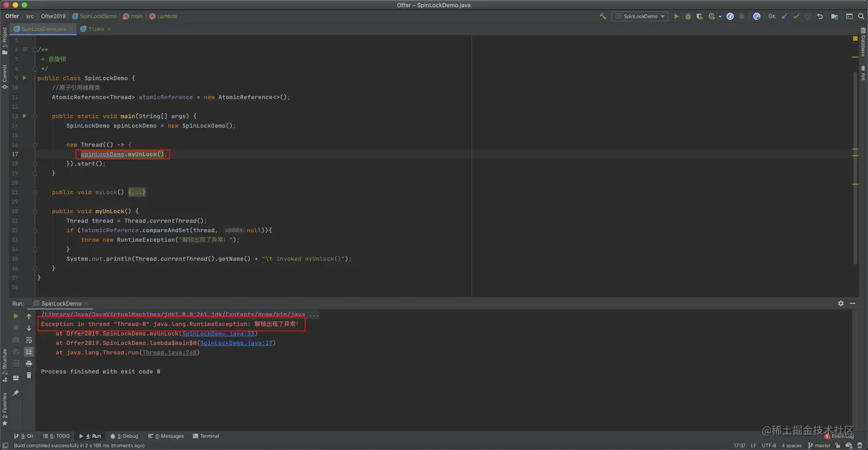Show Git history clock icon
Screen dimensions: 868x450
point(808,16)
